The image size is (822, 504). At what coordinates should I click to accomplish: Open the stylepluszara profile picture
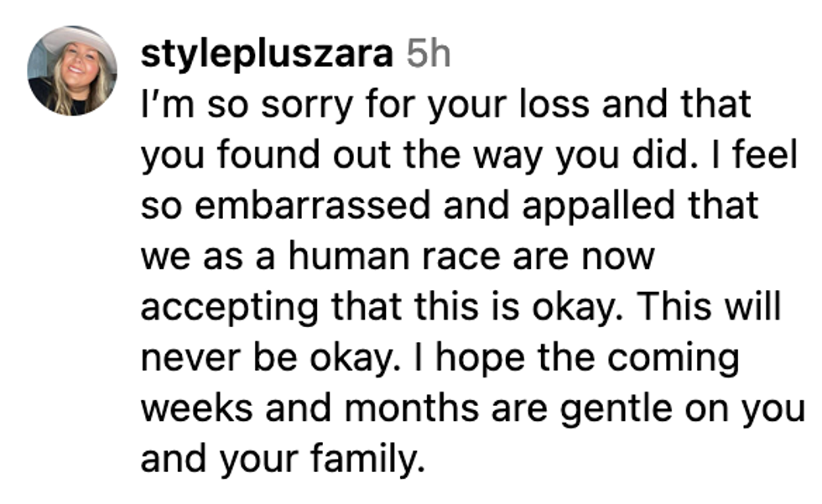pos(71,70)
